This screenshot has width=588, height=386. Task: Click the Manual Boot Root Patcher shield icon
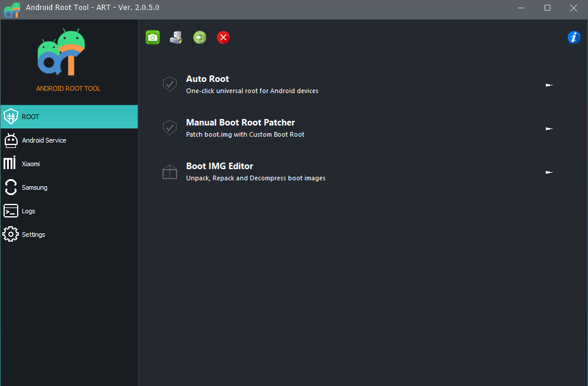pos(170,128)
